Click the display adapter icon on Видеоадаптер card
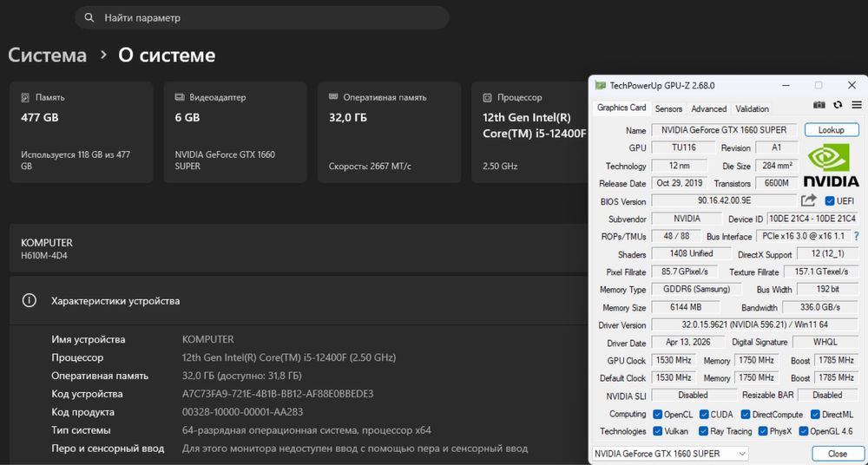This screenshot has height=465, width=868. tap(180, 97)
